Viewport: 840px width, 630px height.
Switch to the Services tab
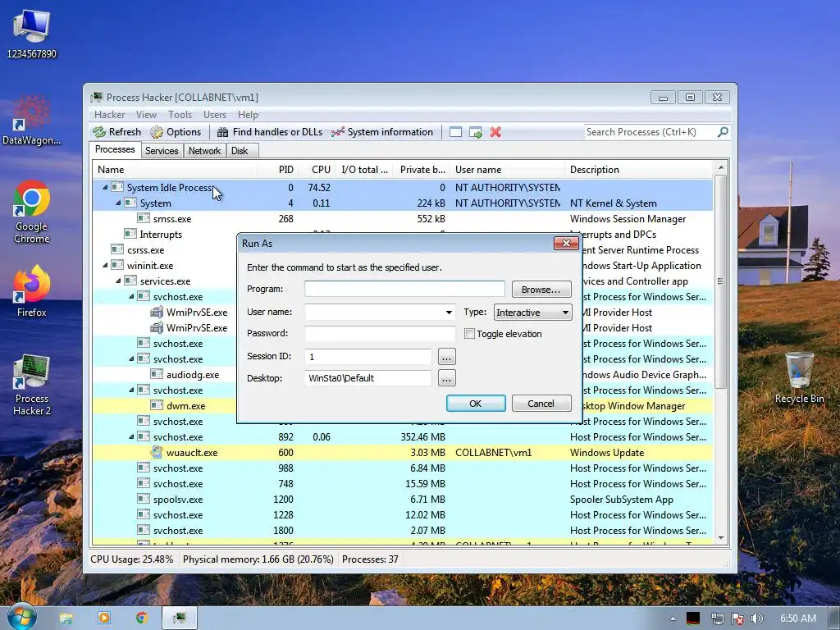(x=162, y=151)
